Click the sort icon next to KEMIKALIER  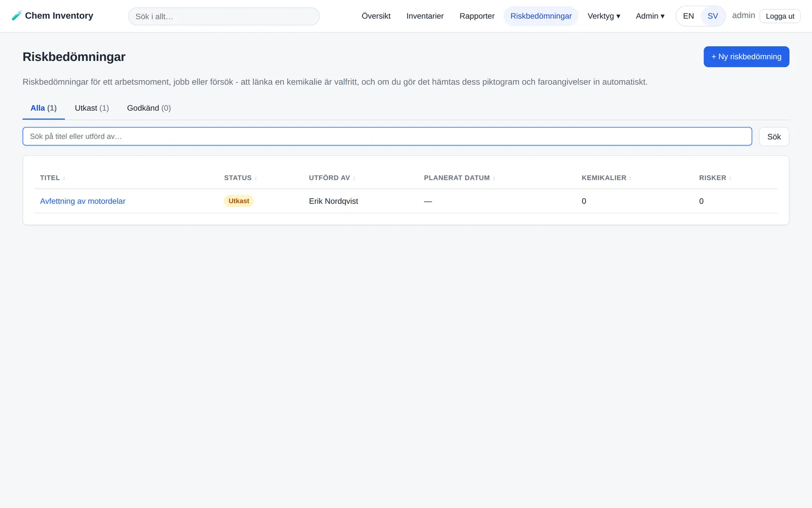point(630,178)
